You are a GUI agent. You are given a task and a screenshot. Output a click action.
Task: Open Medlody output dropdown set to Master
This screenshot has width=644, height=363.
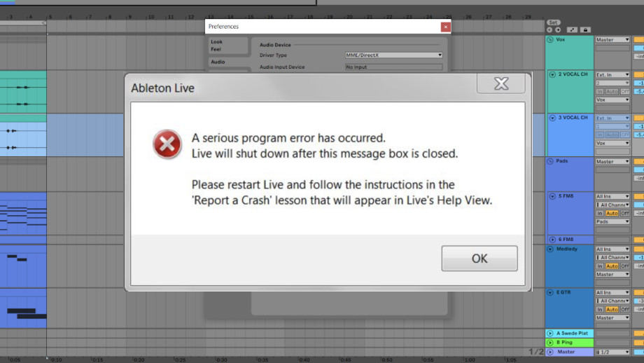pyautogui.click(x=612, y=274)
